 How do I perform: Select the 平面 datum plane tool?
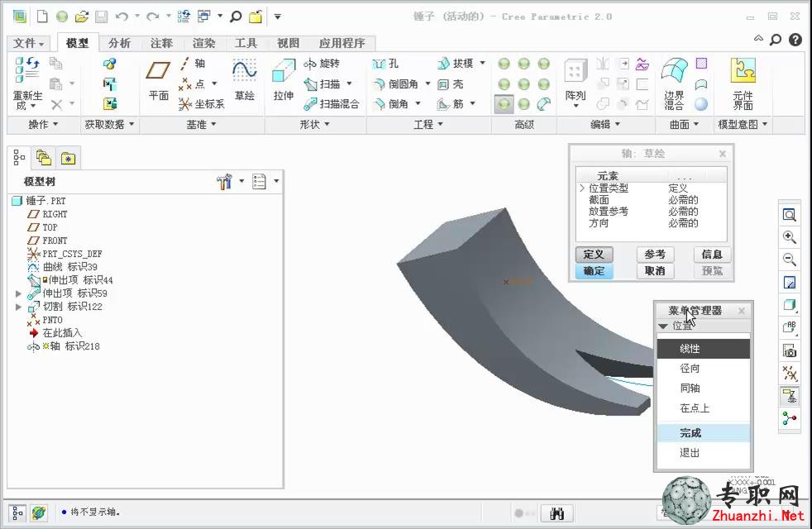(x=159, y=80)
